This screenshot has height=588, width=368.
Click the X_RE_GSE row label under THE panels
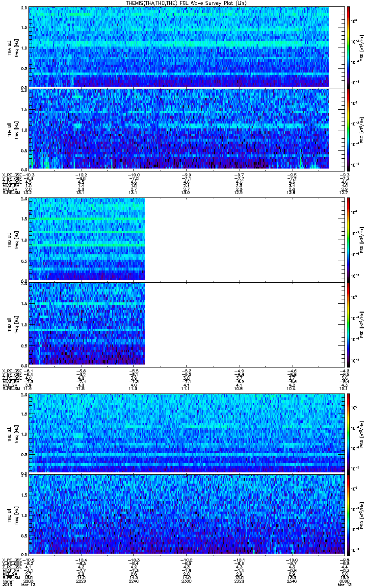(11, 560)
